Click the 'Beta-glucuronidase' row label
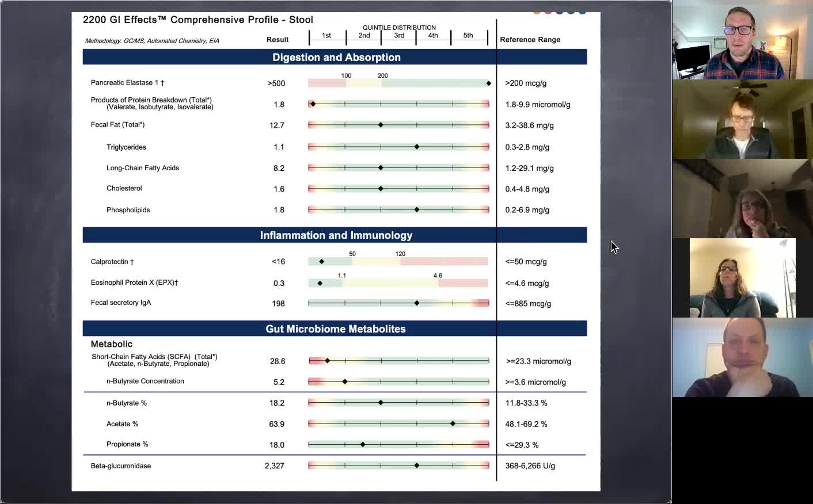The width and height of the screenshot is (813, 504). [x=121, y=466]
